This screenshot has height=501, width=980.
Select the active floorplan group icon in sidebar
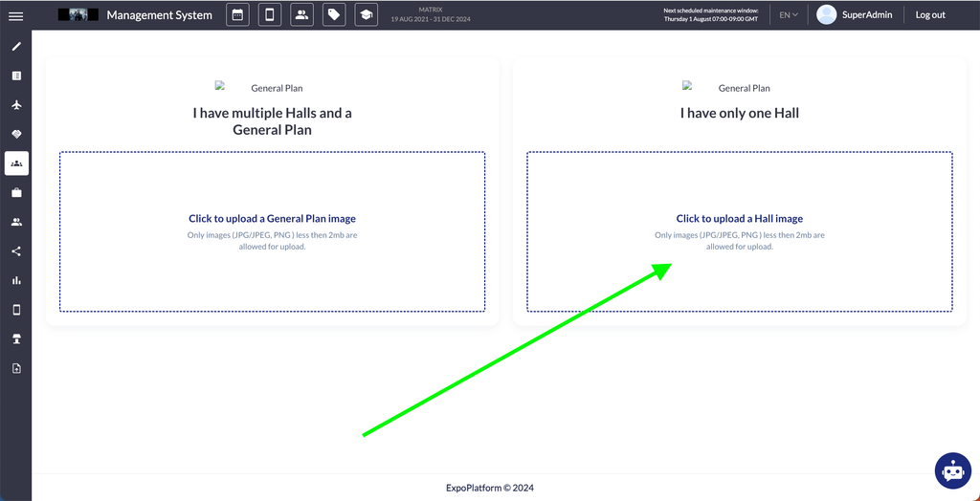tap(16, 163)
